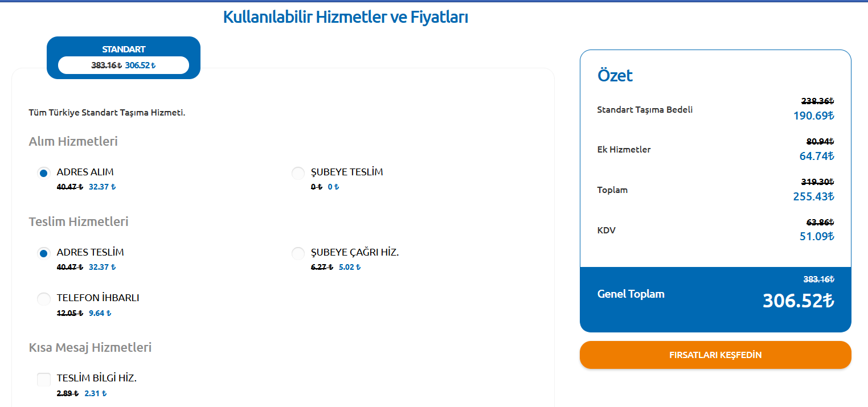Image resolution: width=868 pixels, height=407 pixels.
Task: Click the Standart Taşıma Bedeli row
Action: (715, 109)
